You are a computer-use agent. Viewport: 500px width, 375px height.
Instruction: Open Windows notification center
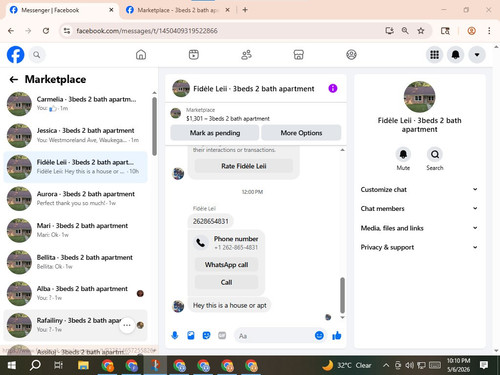[x=484, y=365]
